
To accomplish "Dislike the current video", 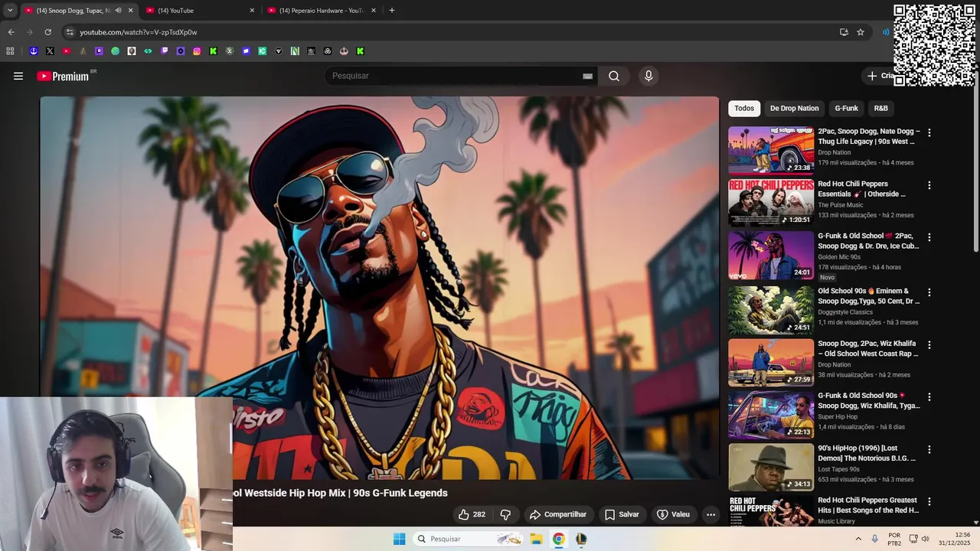I will click(505, 514).
